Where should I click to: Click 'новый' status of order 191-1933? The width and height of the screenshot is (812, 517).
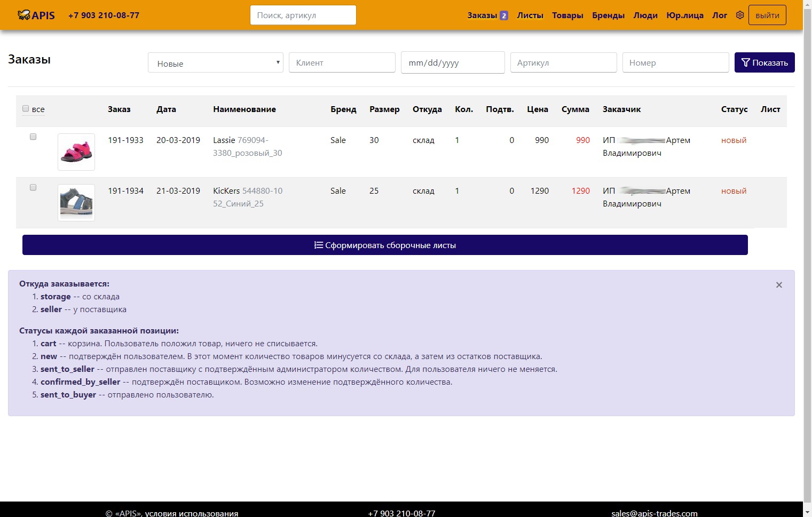[x=734, y=140]
